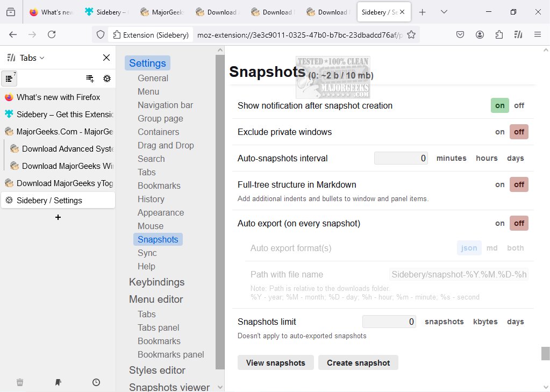Viewport: 550px width, 392px height.
Task: Click View snapshots button
Action: pos(275,362)
